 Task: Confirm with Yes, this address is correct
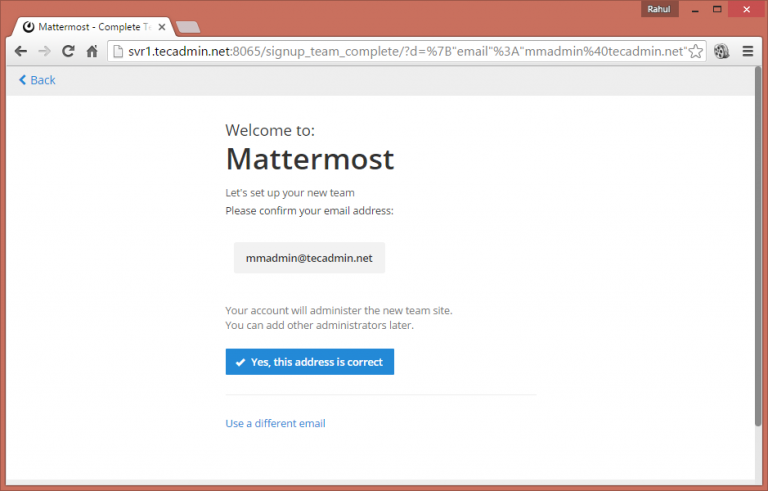[309, 362]
